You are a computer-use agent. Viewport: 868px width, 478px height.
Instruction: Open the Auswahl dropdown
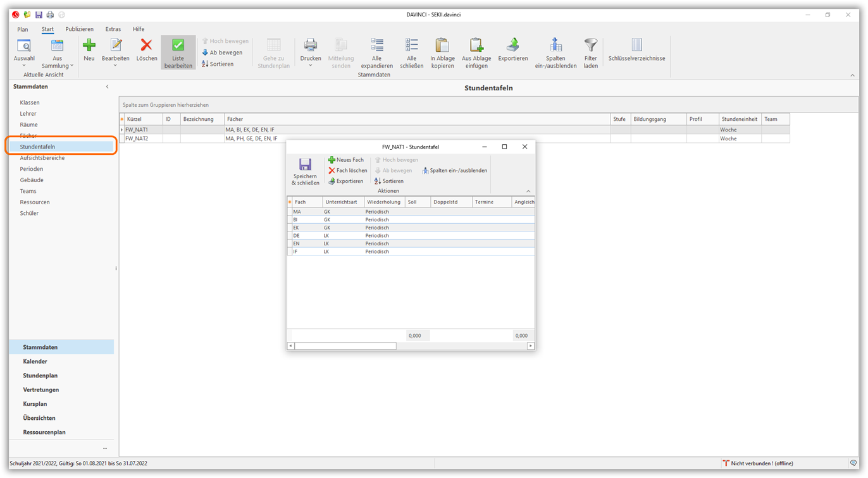coord(24,65)
